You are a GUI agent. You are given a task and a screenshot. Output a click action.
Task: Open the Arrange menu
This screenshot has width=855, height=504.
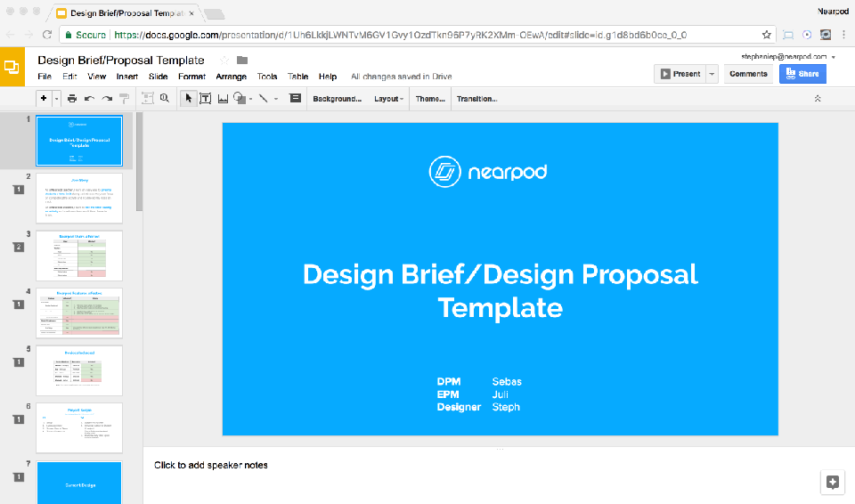[232, 77]
